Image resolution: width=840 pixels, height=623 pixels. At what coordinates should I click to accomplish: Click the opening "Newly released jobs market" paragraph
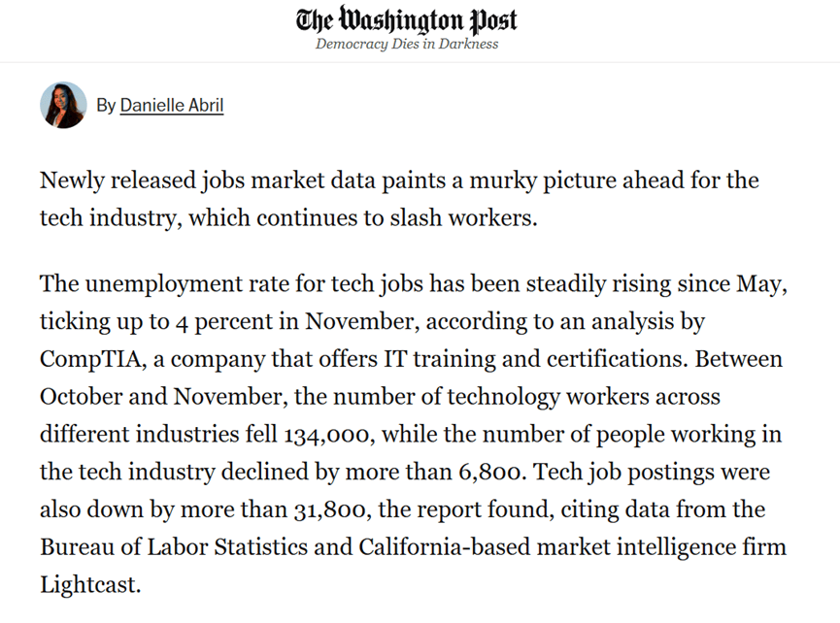coord(399,198)
